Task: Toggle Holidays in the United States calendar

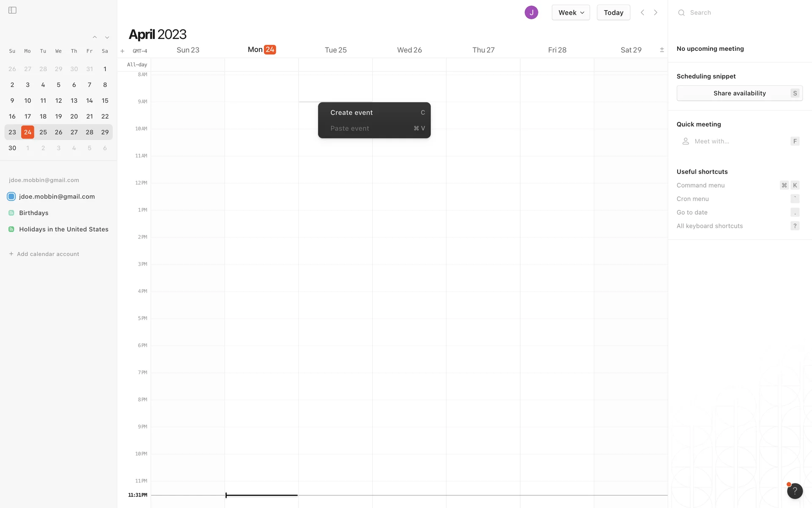Action: pyautogui.click(x=11, y=229)
